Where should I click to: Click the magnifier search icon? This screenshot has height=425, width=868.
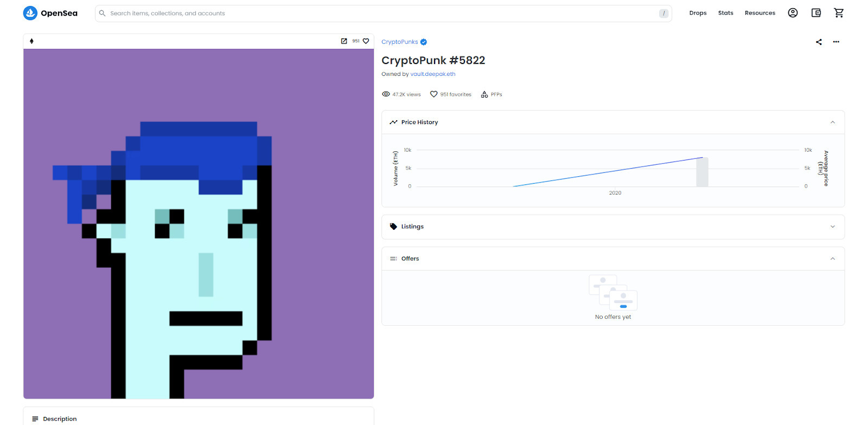[102, 13]
